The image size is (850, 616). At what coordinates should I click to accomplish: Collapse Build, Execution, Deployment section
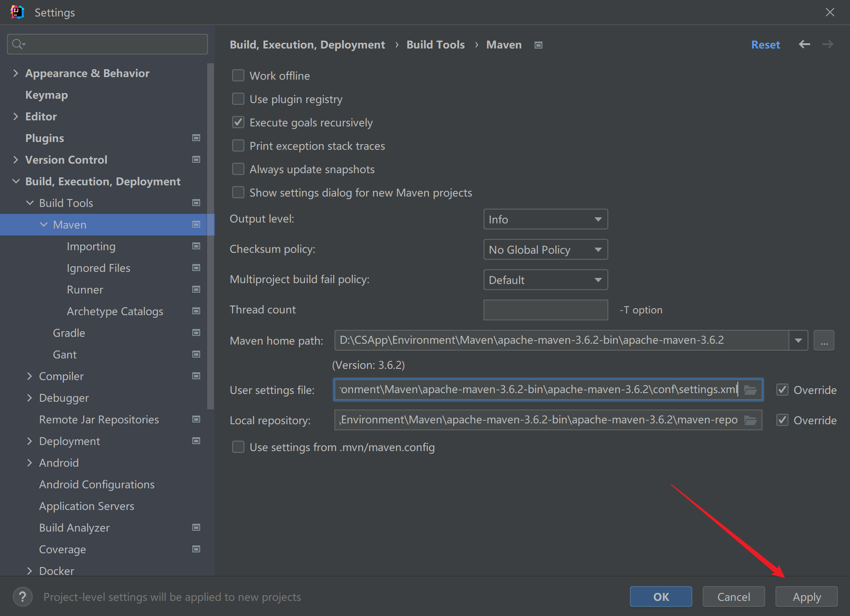(16, 181)
